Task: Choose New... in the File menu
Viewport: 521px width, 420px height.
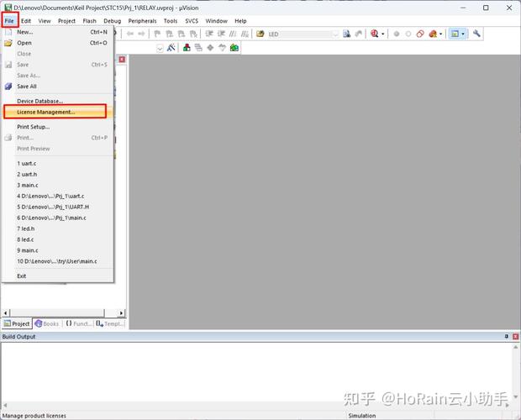Action: point(58,32)
